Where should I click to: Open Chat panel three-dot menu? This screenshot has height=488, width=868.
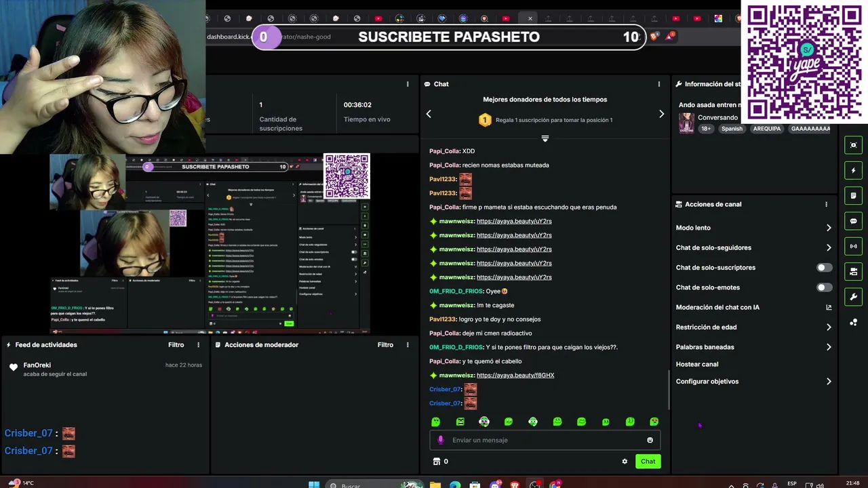pos(658,84)
